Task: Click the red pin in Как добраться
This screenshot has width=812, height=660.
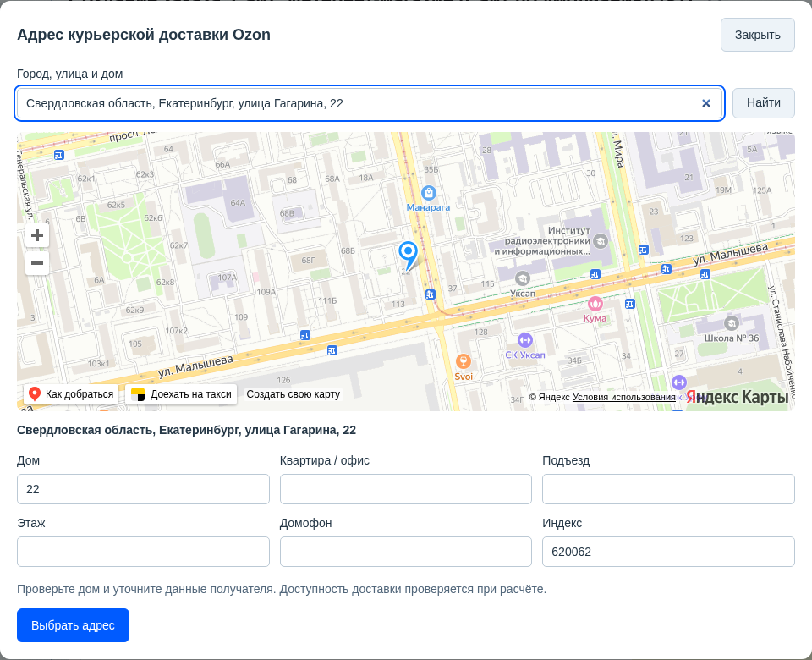Action: [35, 394]
